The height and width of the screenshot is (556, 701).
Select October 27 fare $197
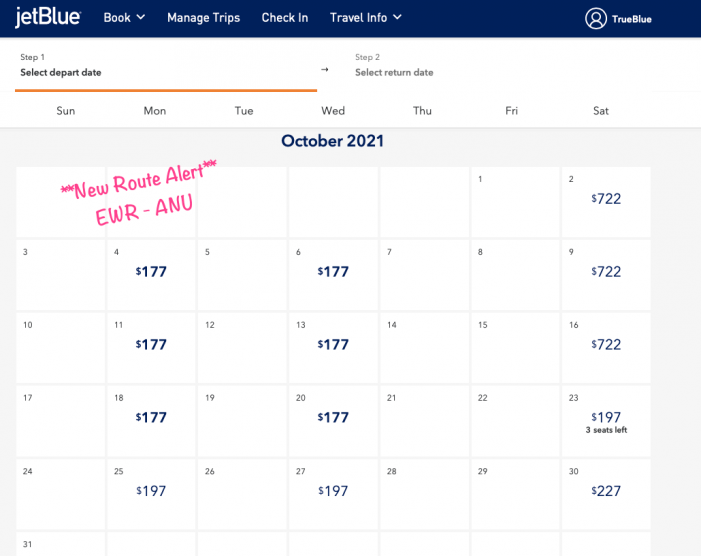333,491
